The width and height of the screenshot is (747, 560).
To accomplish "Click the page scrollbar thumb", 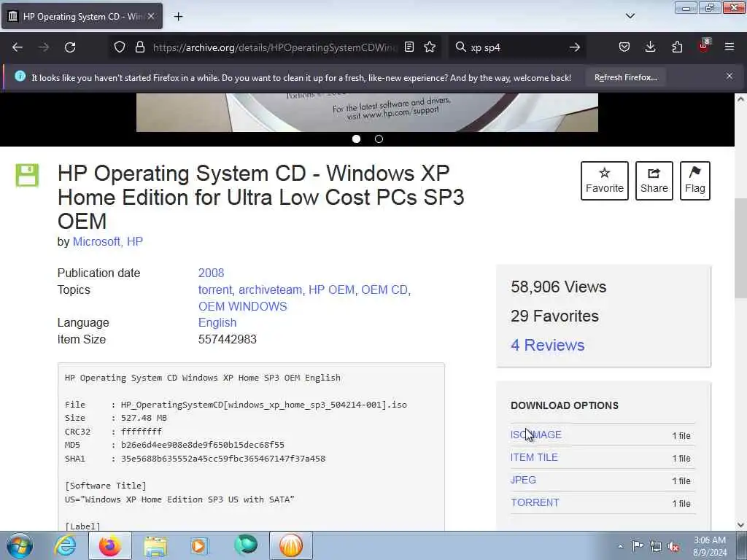I will pyautogui.click(x=740, y=248).
